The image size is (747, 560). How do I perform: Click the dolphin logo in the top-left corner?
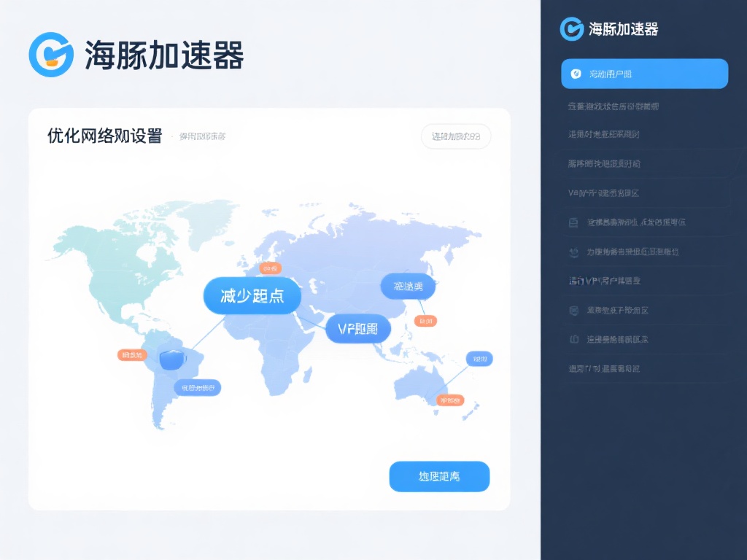point(50,52)
